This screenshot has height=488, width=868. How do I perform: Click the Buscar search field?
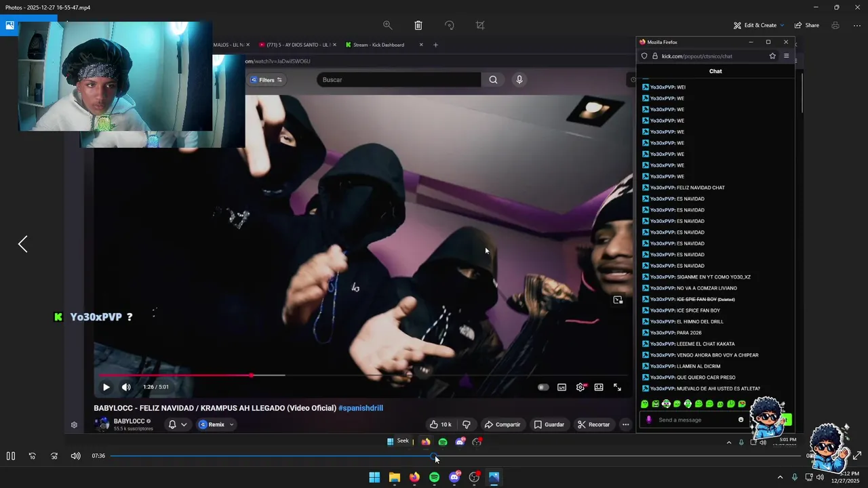point(399,80)
